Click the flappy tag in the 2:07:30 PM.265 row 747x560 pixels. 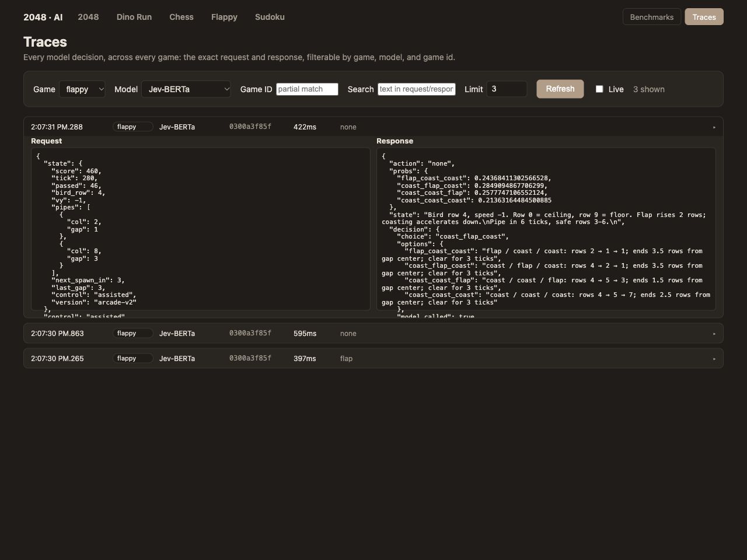tap(132, 358)
